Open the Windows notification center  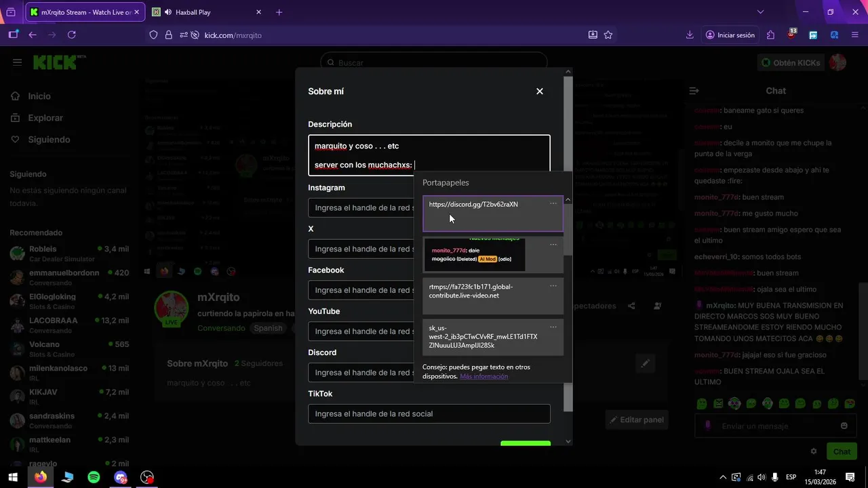click(849, 477)
